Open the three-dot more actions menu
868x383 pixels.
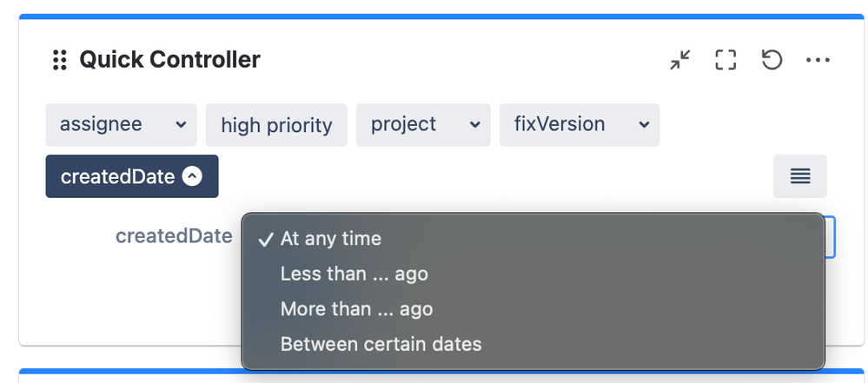tap(818, 60)
